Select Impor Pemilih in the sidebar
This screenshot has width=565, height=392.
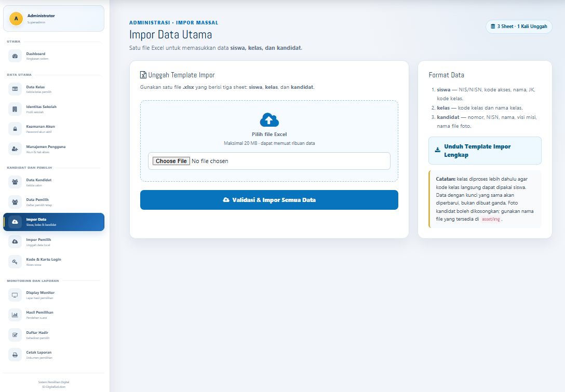[53, 242]
